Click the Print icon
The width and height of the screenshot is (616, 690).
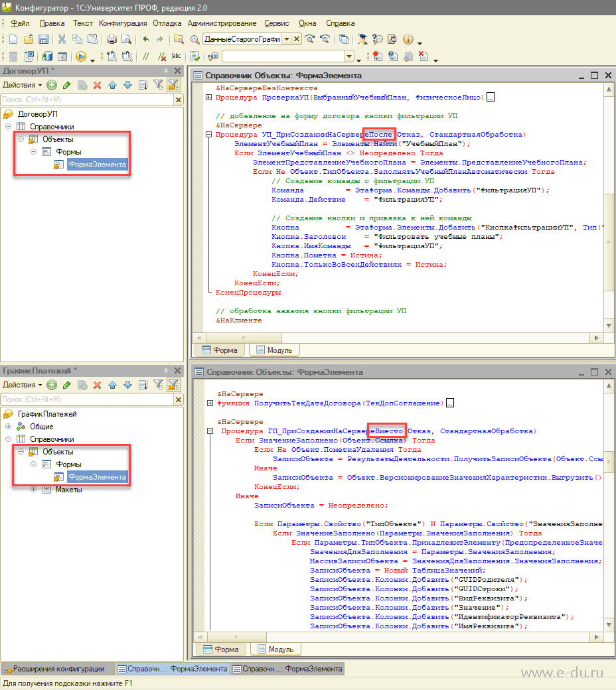(112, 39)
